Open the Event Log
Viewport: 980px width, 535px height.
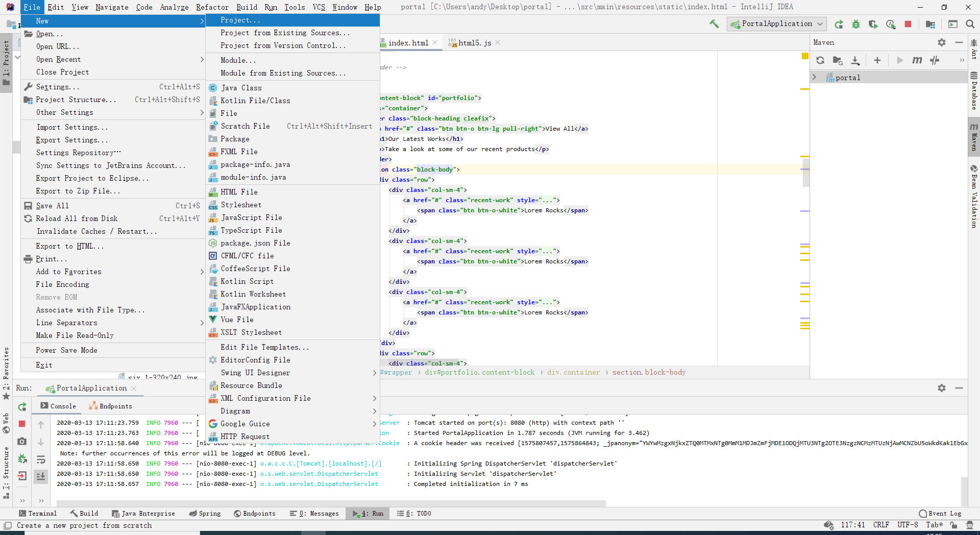(x=940, y=514)
